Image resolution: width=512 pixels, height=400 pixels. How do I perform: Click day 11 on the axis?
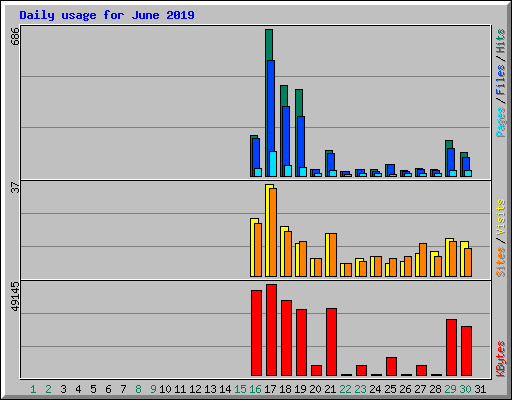coord(180,389)
